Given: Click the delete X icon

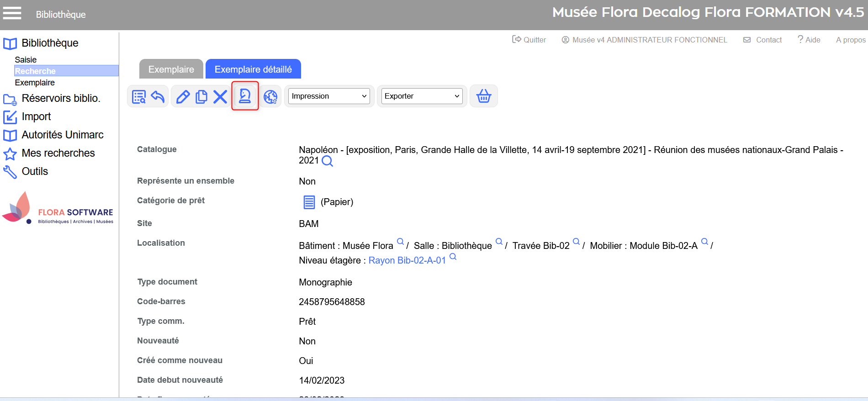Looking at the screenshot, I should click(x=220, y=96).
